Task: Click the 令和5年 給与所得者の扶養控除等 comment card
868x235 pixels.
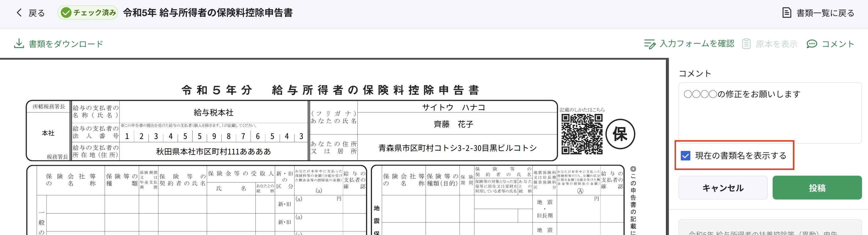Action: (770, 228)
